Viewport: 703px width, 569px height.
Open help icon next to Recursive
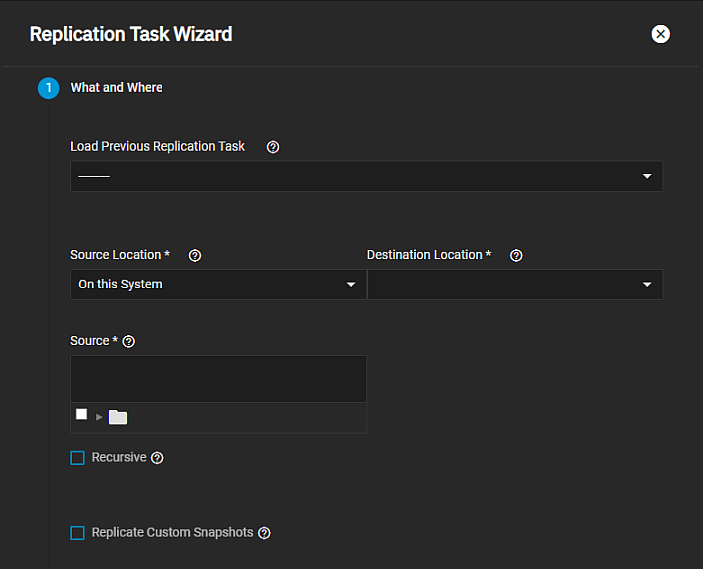coord(157,458)
